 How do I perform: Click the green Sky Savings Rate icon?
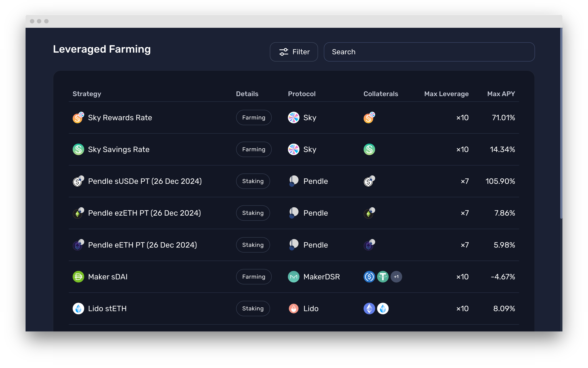(x=78, y=149)
